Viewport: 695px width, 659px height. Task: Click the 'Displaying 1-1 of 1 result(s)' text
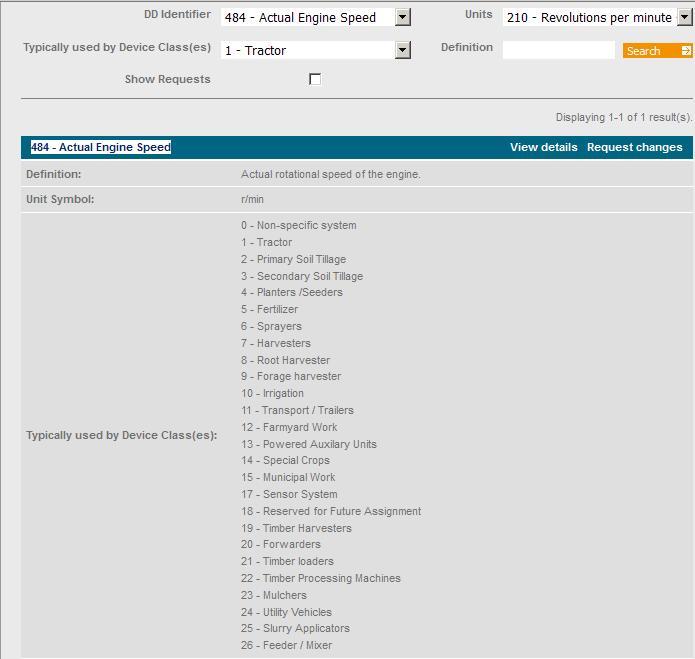623,117
